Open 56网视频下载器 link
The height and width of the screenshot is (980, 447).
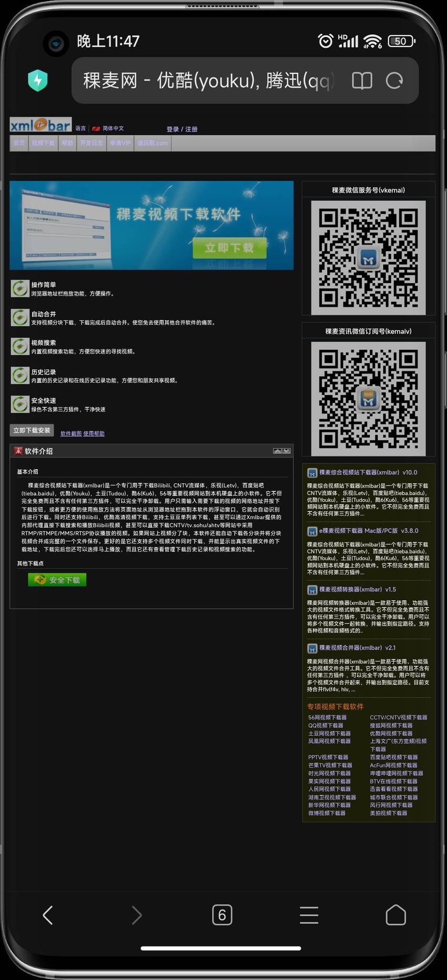[328, 718]
